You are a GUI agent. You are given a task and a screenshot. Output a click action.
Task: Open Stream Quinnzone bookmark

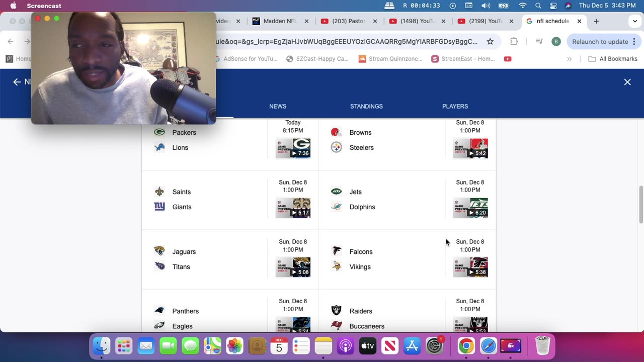[x=390, y=59]
